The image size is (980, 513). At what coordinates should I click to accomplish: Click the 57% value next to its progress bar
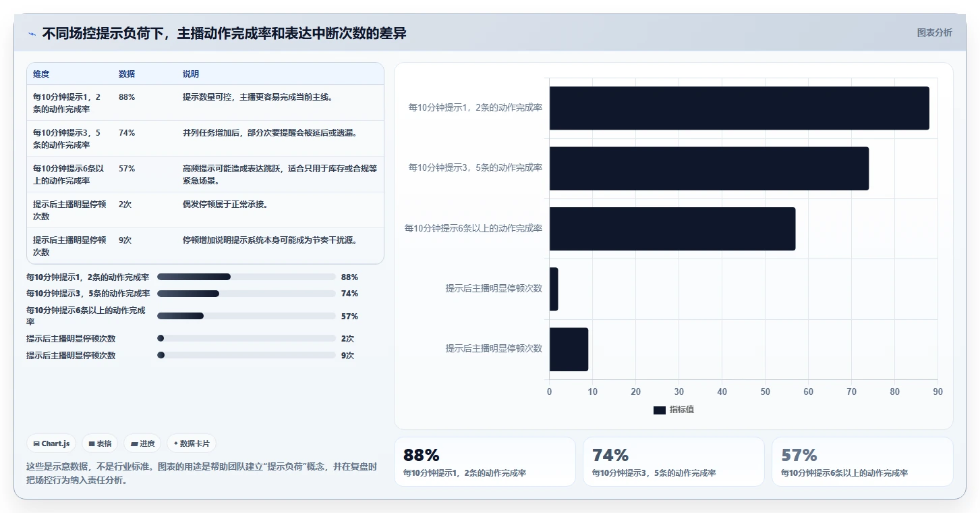pyautogui.click(x=349, y=317)
